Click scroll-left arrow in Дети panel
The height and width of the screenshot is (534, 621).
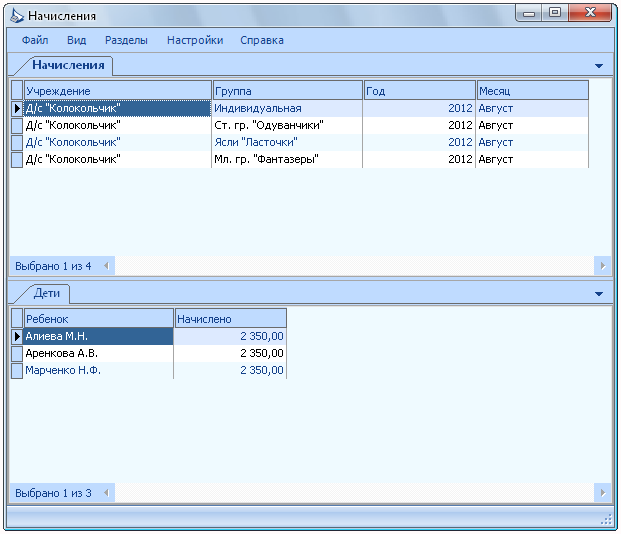coord(106,493)
